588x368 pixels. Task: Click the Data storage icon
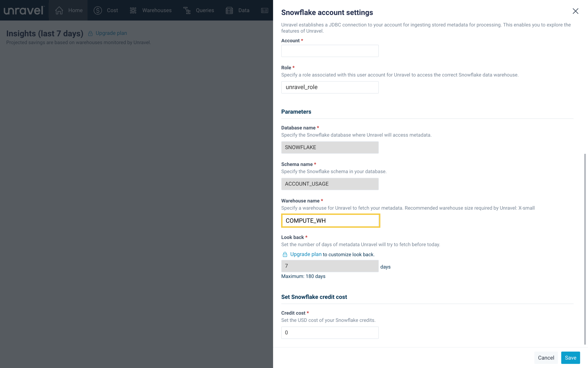tap(229, 10)
